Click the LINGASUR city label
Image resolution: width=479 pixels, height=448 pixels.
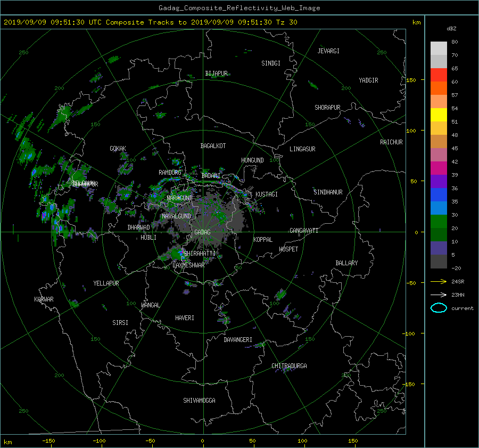click(302, 149)
